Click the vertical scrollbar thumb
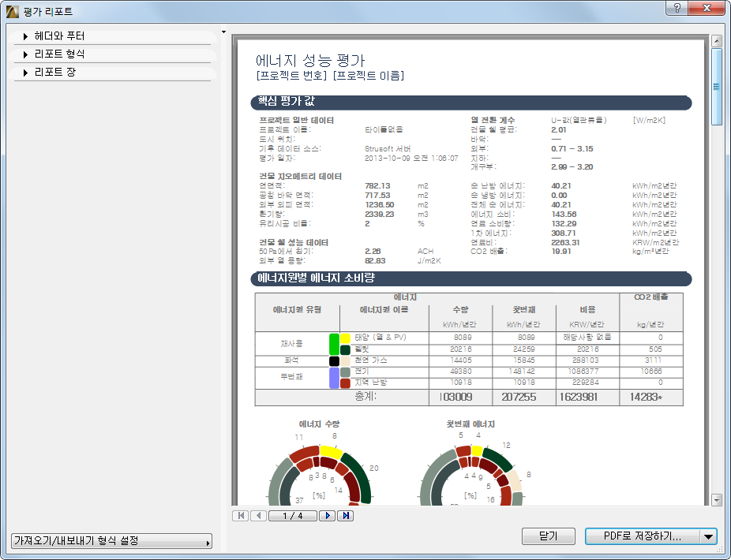 pyautogui.click(x=717, y=87)
